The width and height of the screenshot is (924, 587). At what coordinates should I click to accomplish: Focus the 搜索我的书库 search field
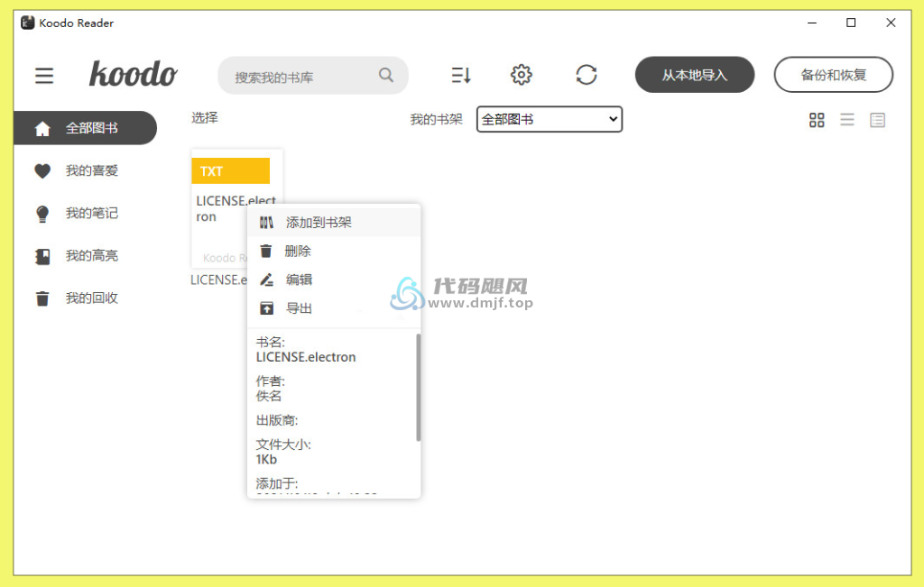313,76
